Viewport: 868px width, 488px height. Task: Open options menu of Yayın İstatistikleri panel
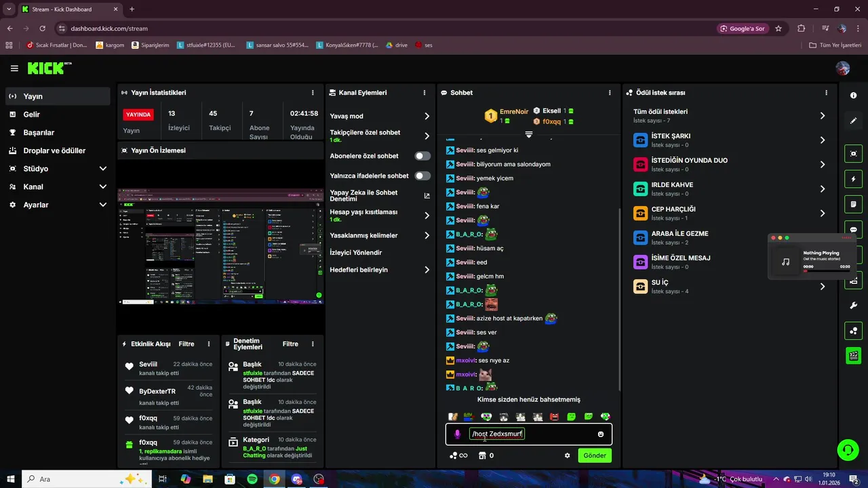click(313, 93)
